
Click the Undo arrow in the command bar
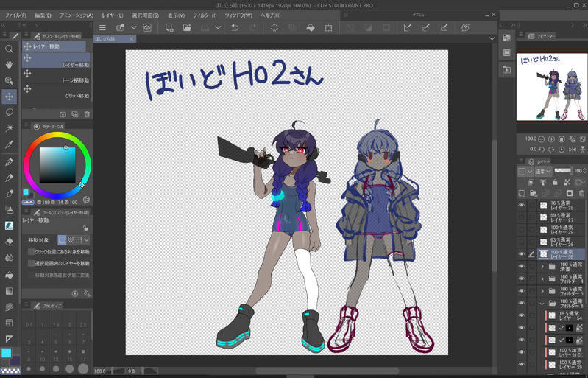[234, 28]
